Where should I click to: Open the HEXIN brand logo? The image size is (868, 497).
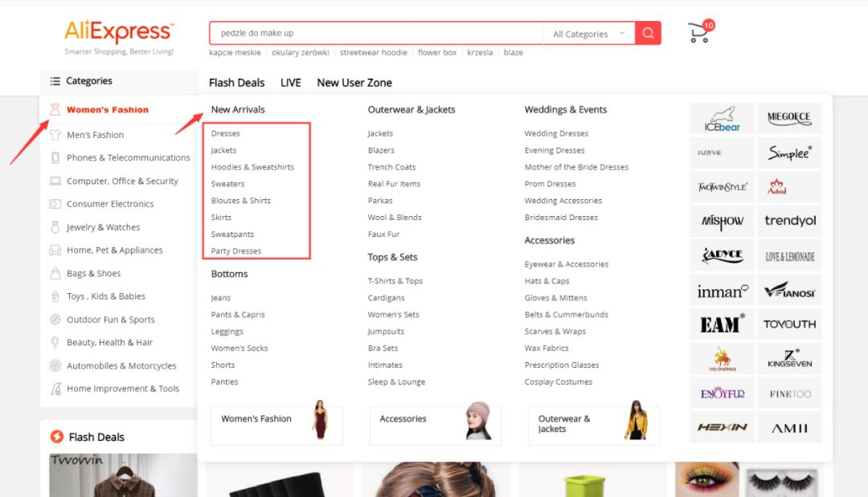(722, 427)
